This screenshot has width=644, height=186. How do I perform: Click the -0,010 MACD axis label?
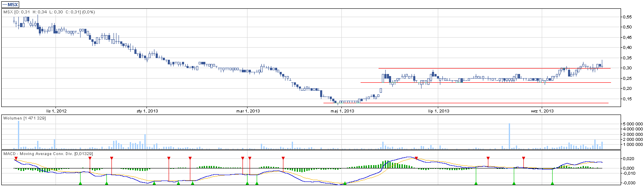(630, 173)
